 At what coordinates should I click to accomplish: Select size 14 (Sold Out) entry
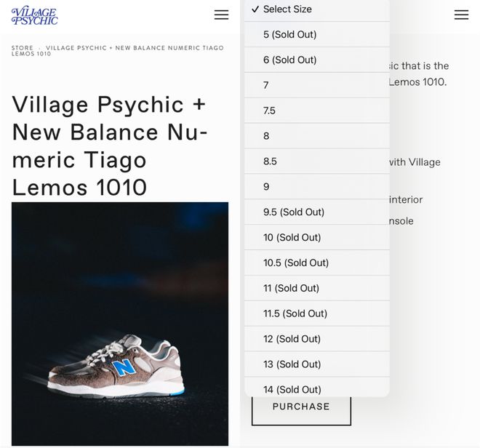tap(317, 388)
